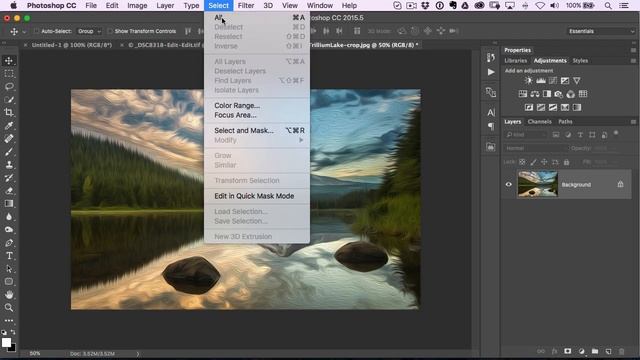Choose Select and Mask menu item
Viewport: 640px width, 360px height.
[x=257, y=131]
